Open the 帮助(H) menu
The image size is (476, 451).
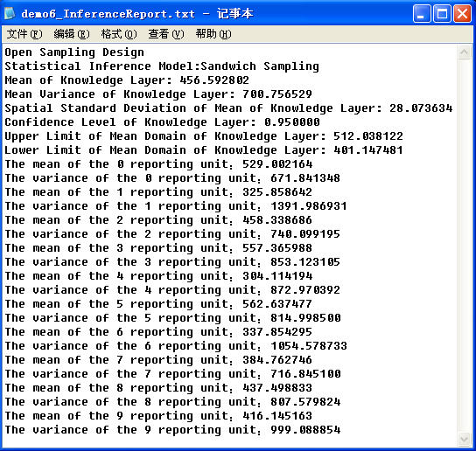[x=213, y=34]
